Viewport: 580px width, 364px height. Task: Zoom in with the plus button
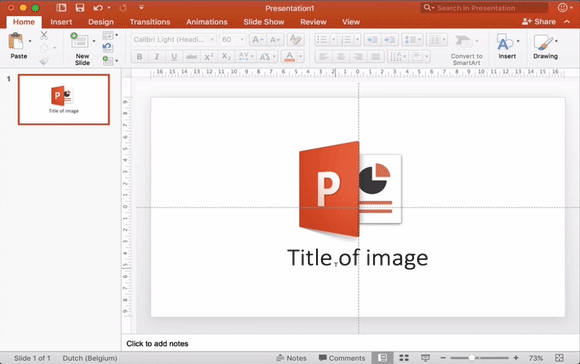(x=516, y=358)
